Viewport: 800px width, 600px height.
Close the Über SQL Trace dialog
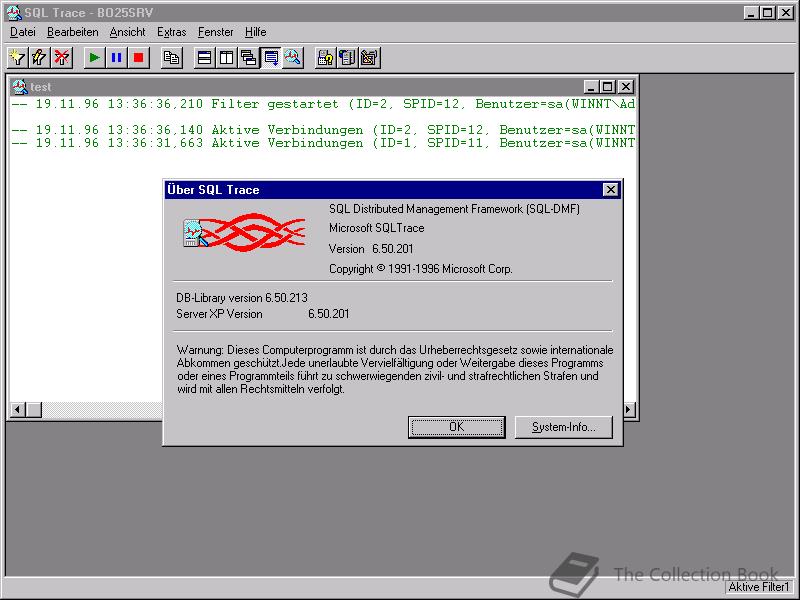click(x=610, y=190)
